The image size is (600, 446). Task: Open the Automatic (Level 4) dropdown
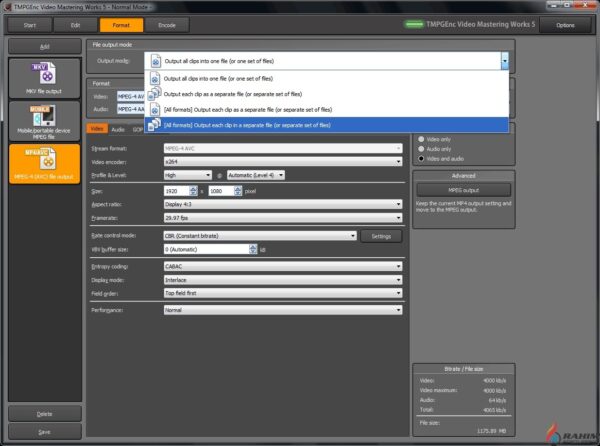click(256, 175)
